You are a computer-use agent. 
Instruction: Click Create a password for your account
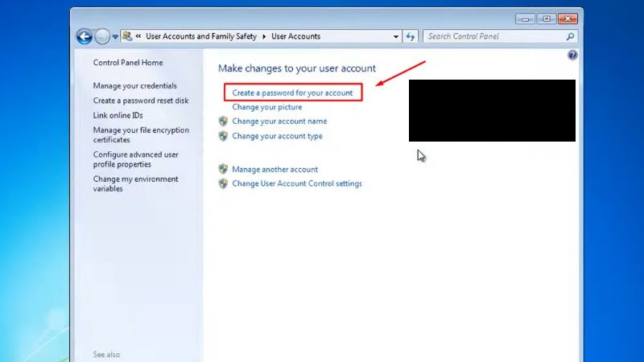(x=292, y=93)
